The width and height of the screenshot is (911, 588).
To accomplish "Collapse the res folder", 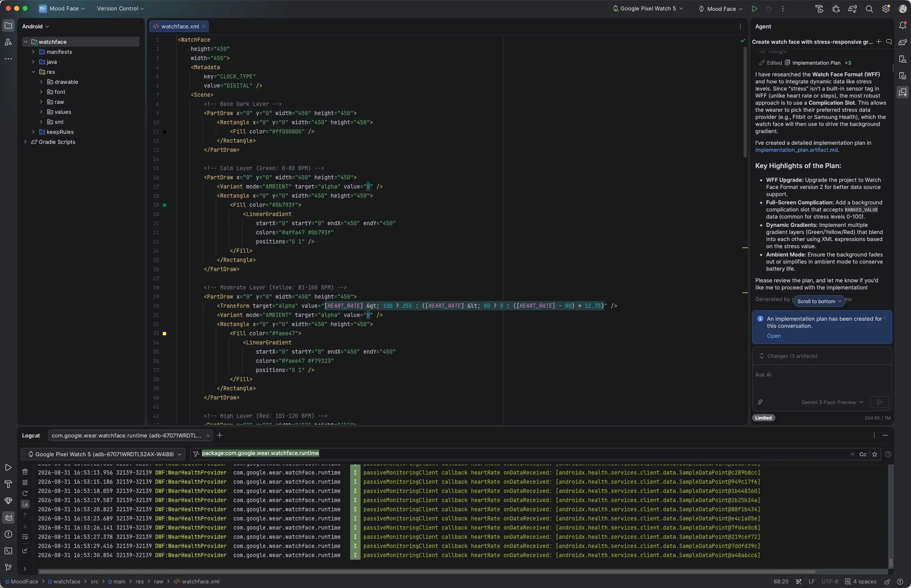I will [33, 72].
